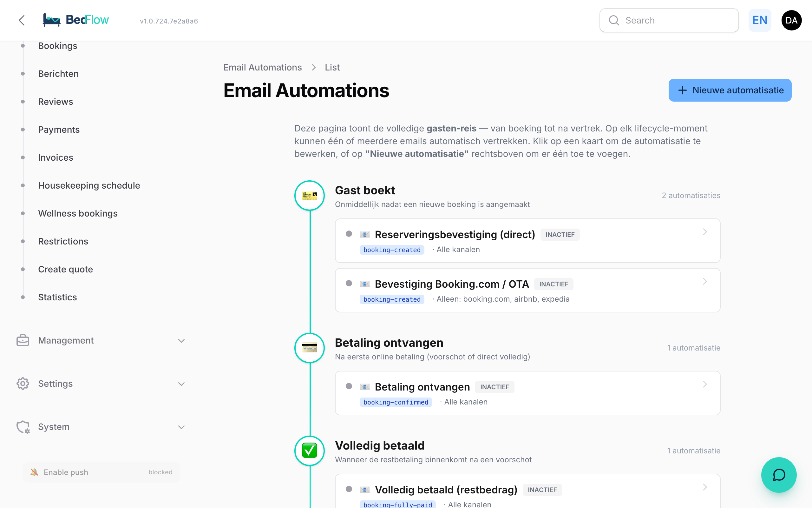Image resolution: width=812 pixels, height=508 pixels.
Task: Click the Volledig betaald checkmark stage icon
Action: click(309, 451)
